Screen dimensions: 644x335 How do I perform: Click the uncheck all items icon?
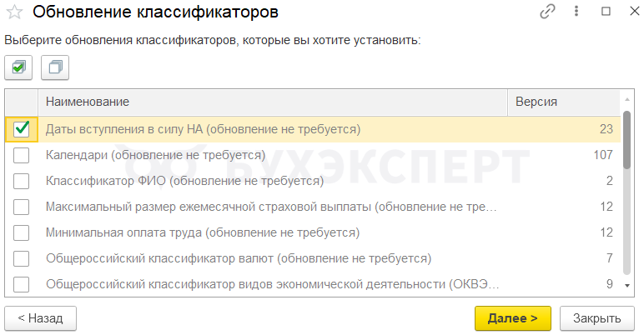click(x=55, y=67)
